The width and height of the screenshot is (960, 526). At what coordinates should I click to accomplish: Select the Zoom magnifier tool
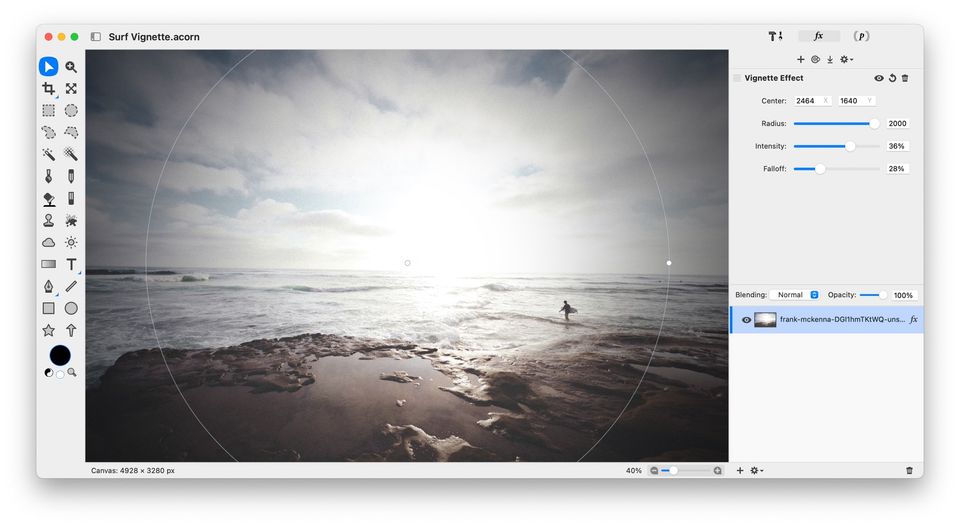coord(71,67)
